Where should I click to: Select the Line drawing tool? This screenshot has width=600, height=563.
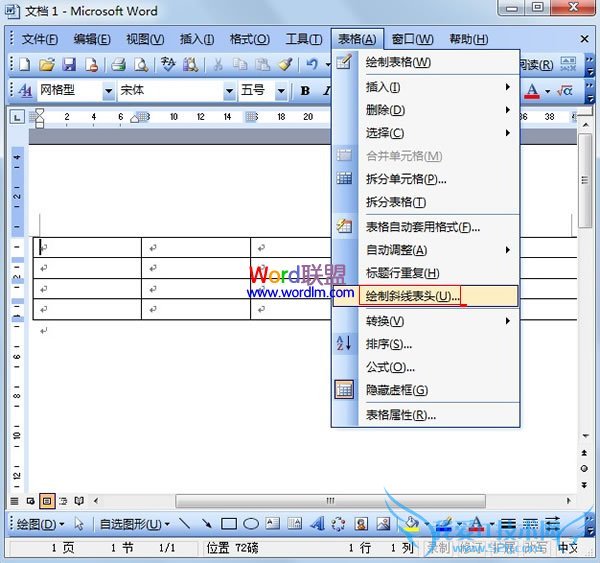click(185, 524)
